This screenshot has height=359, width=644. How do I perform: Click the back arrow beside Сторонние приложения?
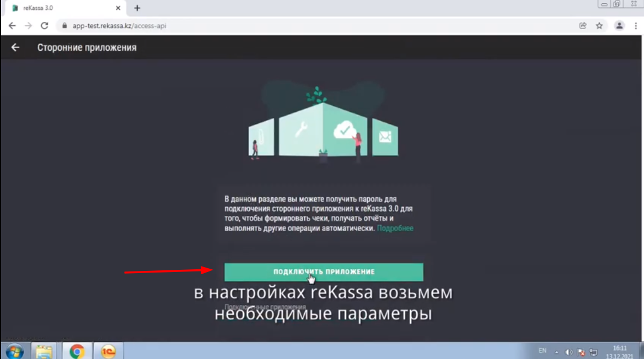15,47
